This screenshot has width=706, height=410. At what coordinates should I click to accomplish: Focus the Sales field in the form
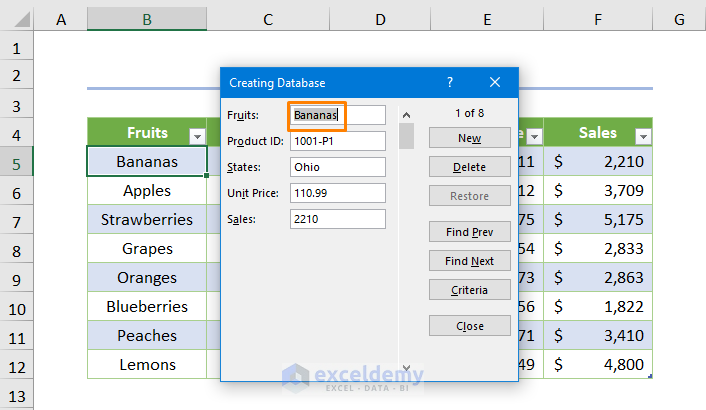pyautogui.click(x=337, y=219)
